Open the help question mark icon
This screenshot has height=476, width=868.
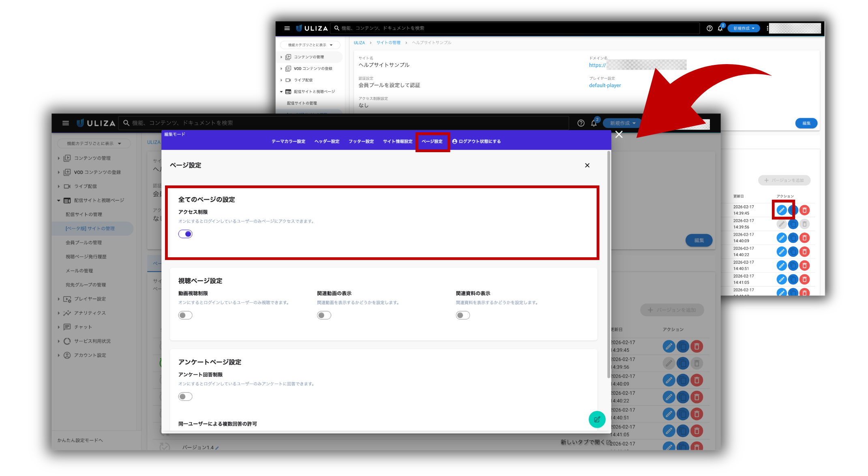coord(581,123)
